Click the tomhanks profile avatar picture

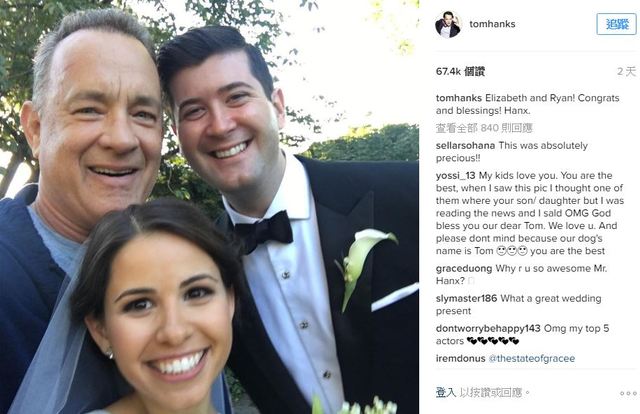[x=448, y=24]
